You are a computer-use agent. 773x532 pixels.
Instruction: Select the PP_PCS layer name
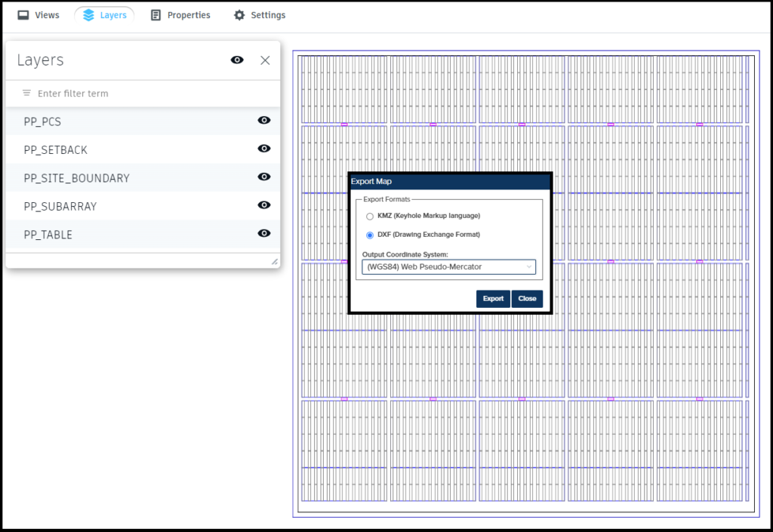coord(42,121)
